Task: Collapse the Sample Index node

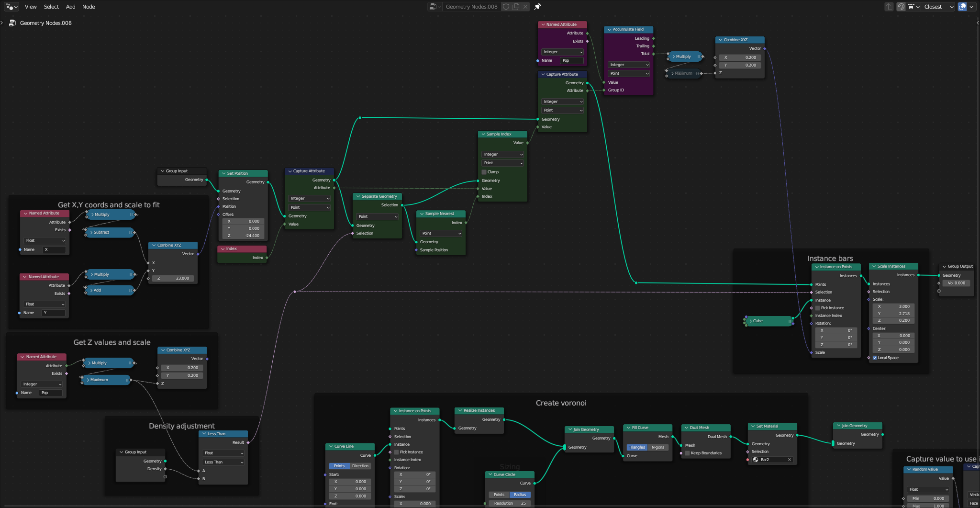Action: click(x=483, y=134)
